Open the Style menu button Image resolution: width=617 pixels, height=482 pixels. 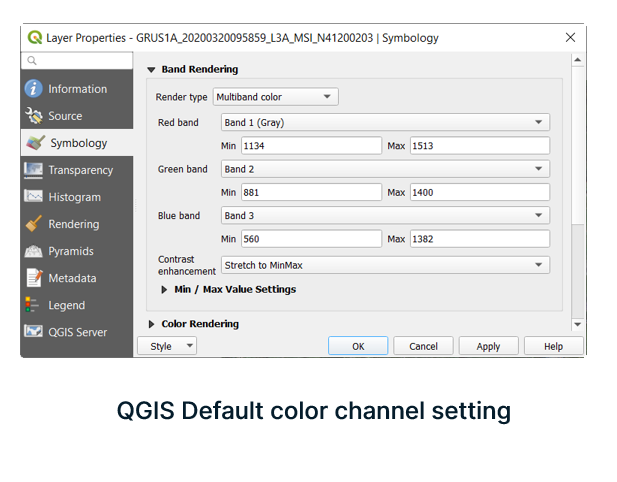(168, 346)
